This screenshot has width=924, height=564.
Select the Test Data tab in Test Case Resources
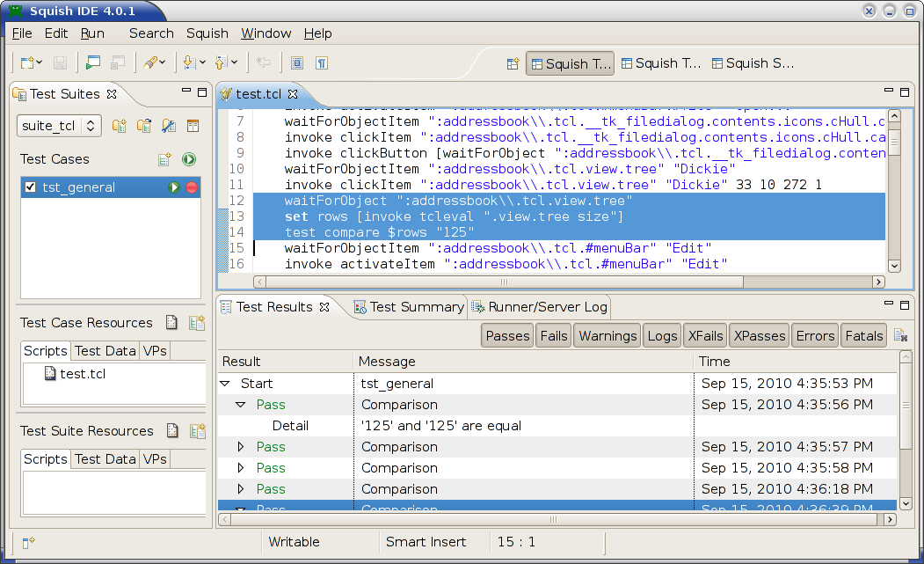(105, 351)
